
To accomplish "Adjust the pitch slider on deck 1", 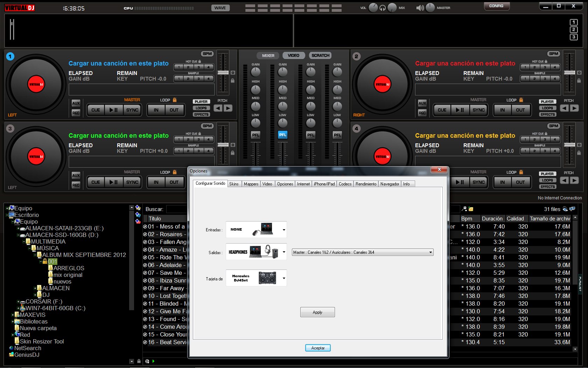I will (x=223, y=72).
